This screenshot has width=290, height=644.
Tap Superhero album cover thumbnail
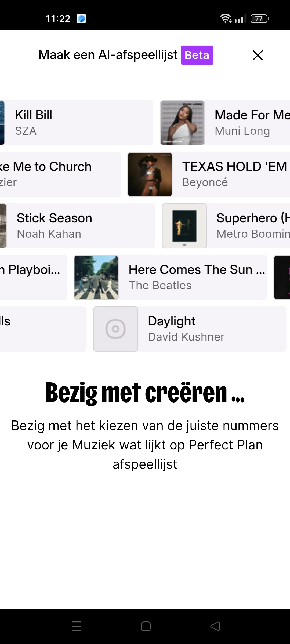pos(184,226)
